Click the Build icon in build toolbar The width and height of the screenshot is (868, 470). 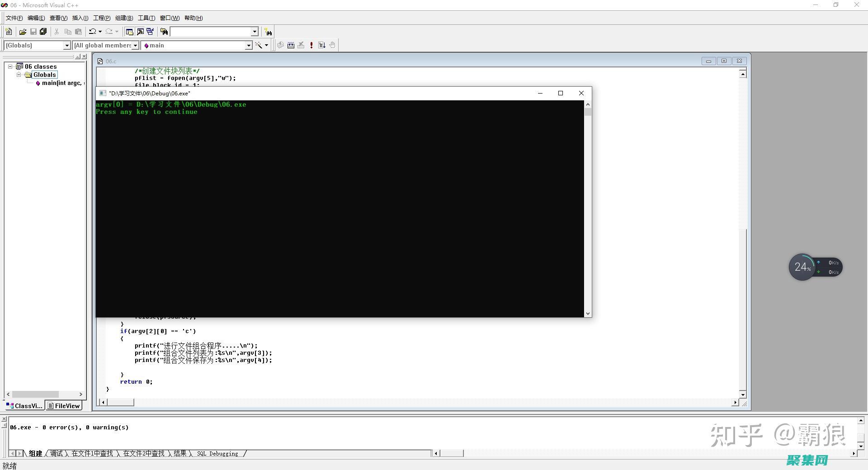[291, 45]
